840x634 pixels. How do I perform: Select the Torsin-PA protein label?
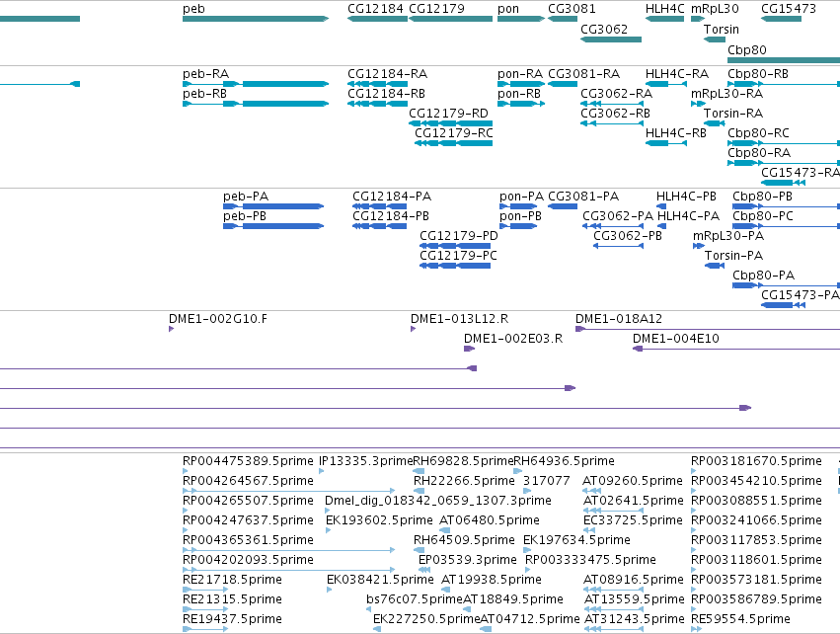pyautogui.click(x=734, y=256)
